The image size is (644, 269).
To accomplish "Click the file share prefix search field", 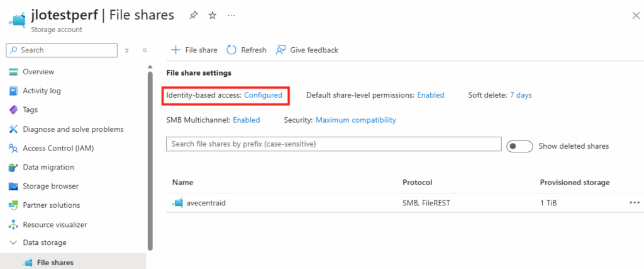I will [333, 144].
